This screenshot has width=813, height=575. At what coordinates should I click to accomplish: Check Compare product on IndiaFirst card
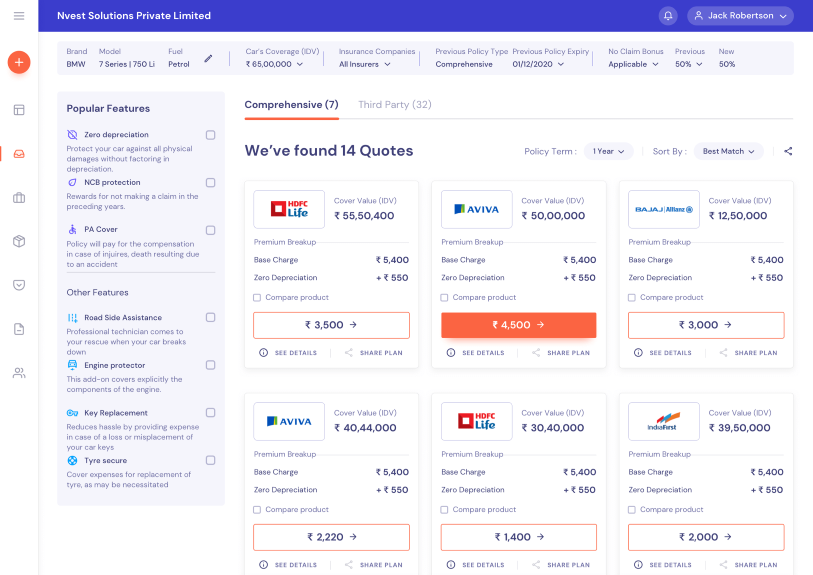[632, 510]
